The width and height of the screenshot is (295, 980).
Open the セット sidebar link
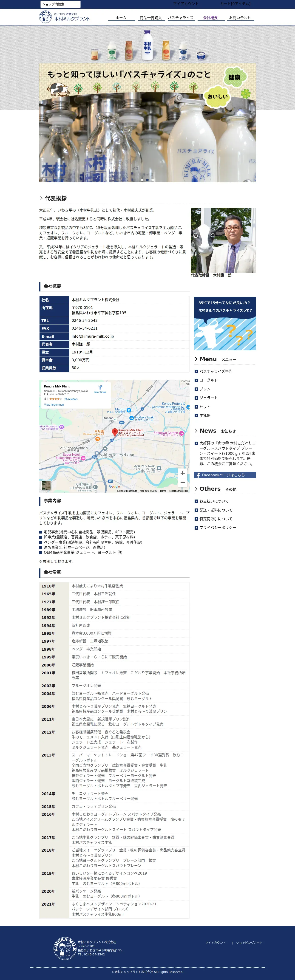pyautogui.click(x=205, y=407)
